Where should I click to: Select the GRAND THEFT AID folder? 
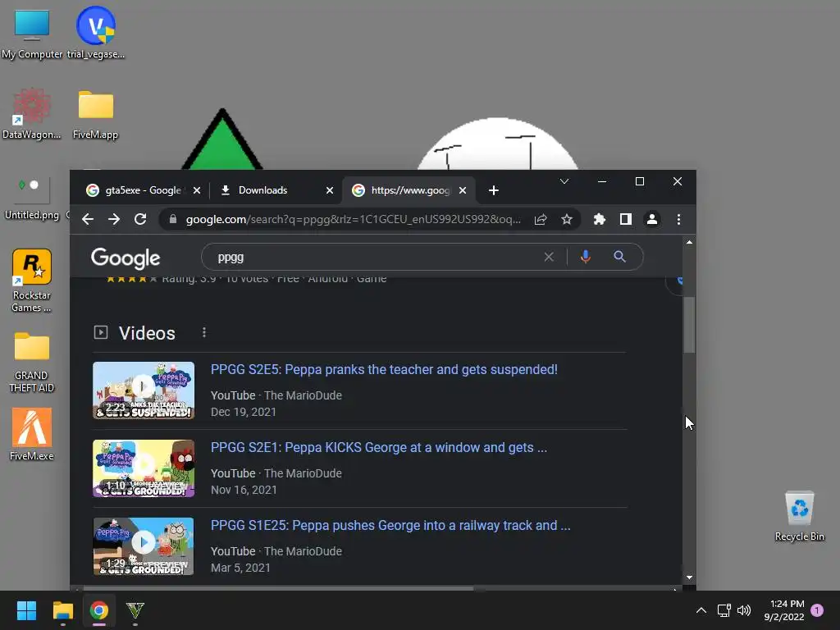click(32, 362)
